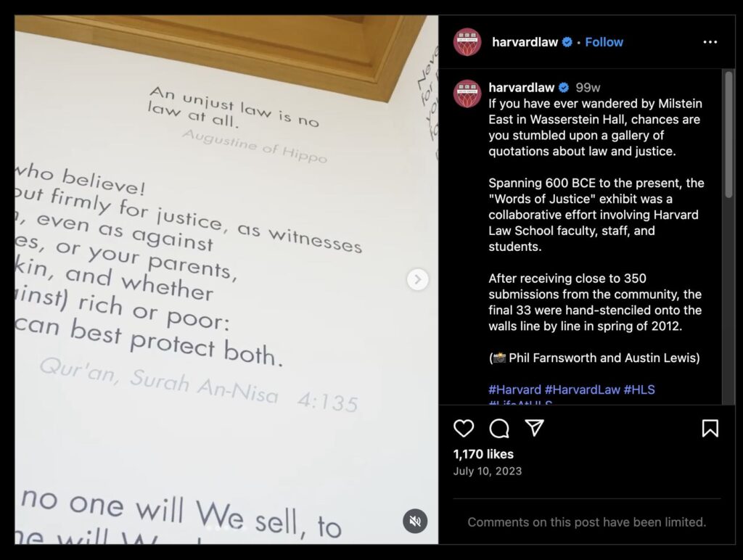The image size is (743, 560).
Task: Unmute the video with speaker icon
Action: (415, 521)
